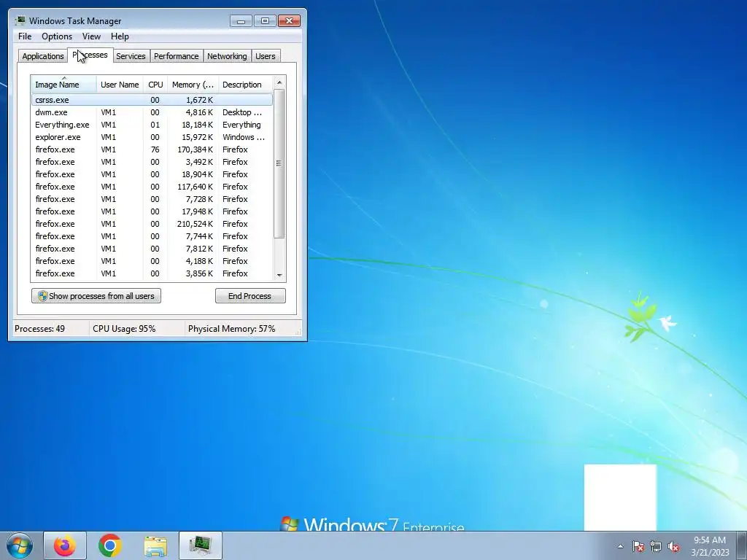
Task: Click the process list scroll down arrow
Action: tap(279, 275)
